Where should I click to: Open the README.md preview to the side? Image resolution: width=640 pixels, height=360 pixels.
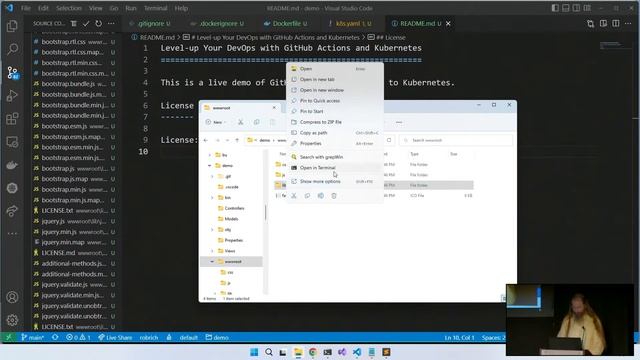603,24
